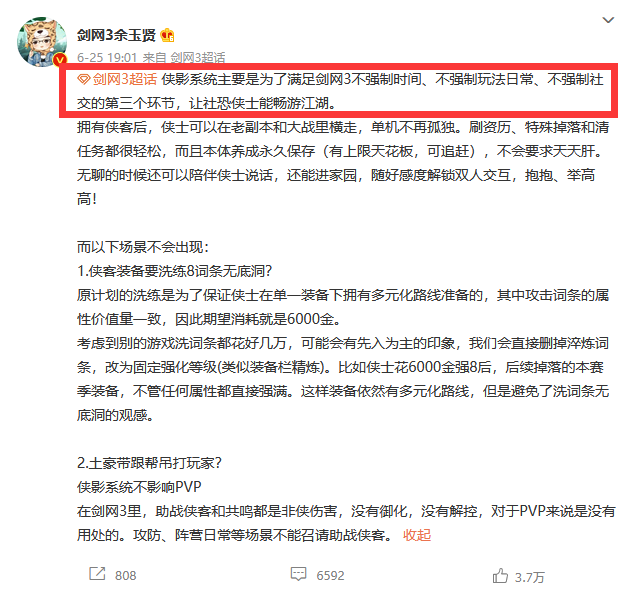Open the post options chevron menu
This screenshot has height=594, width=635.
click(608, 20)
